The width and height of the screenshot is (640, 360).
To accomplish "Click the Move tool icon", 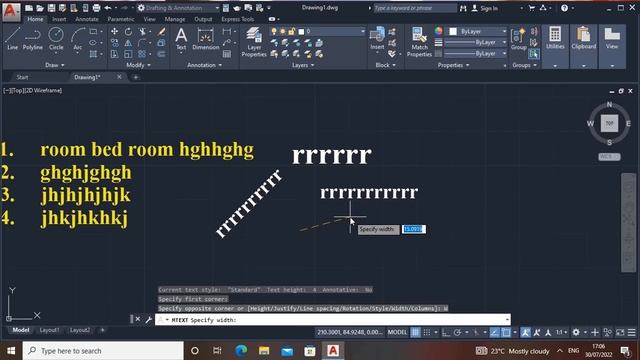I will point(115,31).
